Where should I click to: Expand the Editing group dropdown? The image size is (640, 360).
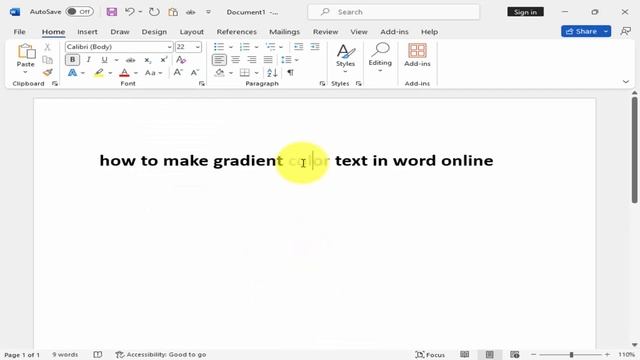380,58
